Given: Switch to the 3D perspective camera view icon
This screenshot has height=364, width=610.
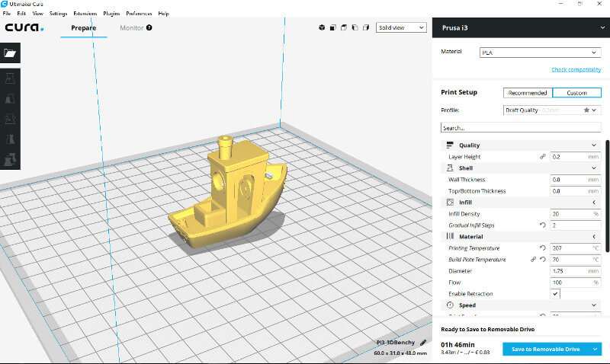Looking at the screenshot, I should 323,28.
